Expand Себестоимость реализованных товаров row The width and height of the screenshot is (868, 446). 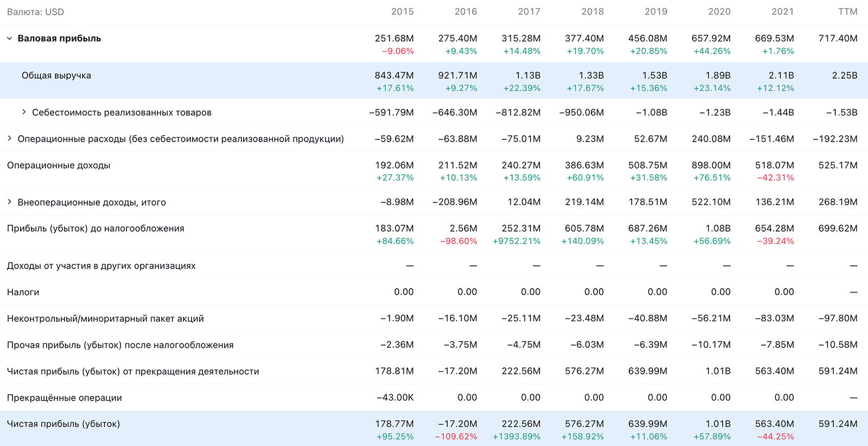point(24,112)
